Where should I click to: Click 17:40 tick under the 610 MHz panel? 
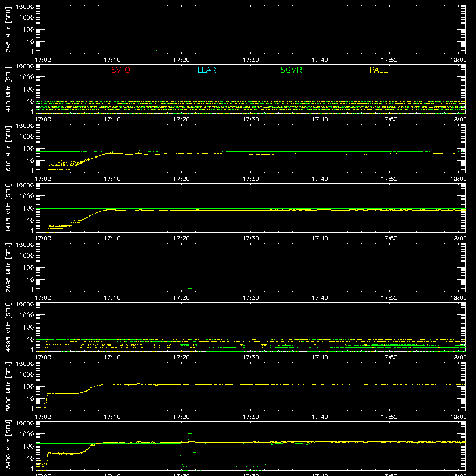[320, 179]
